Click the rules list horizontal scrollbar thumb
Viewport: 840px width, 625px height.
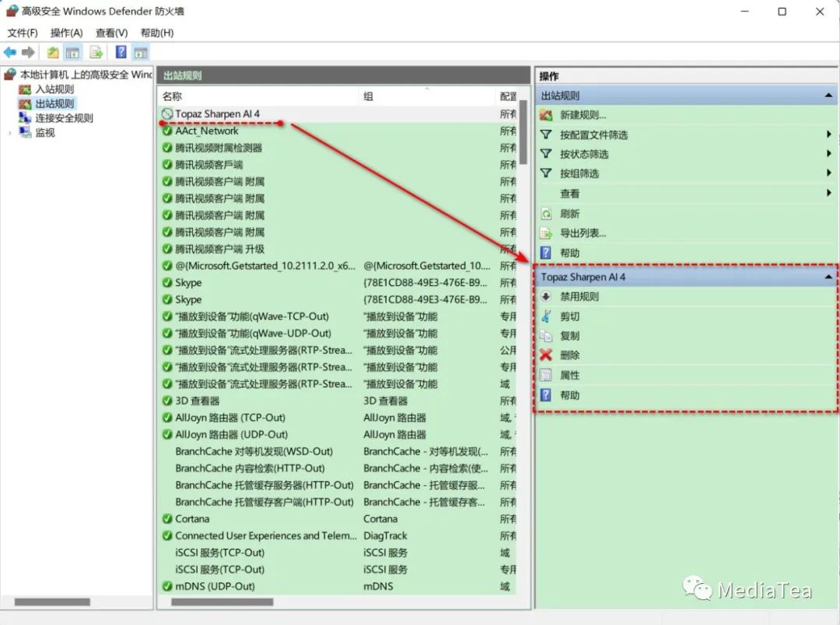click(x=222, y=602)
